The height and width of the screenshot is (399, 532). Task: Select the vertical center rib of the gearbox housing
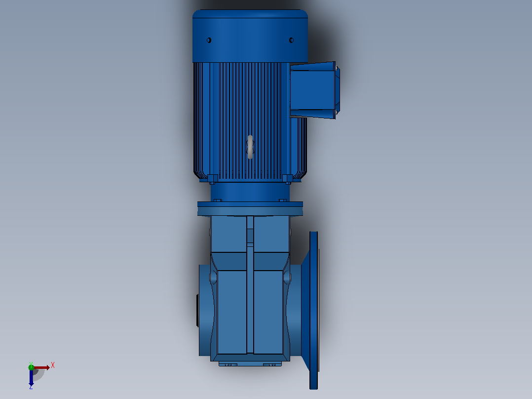click(x=250, y=284)
